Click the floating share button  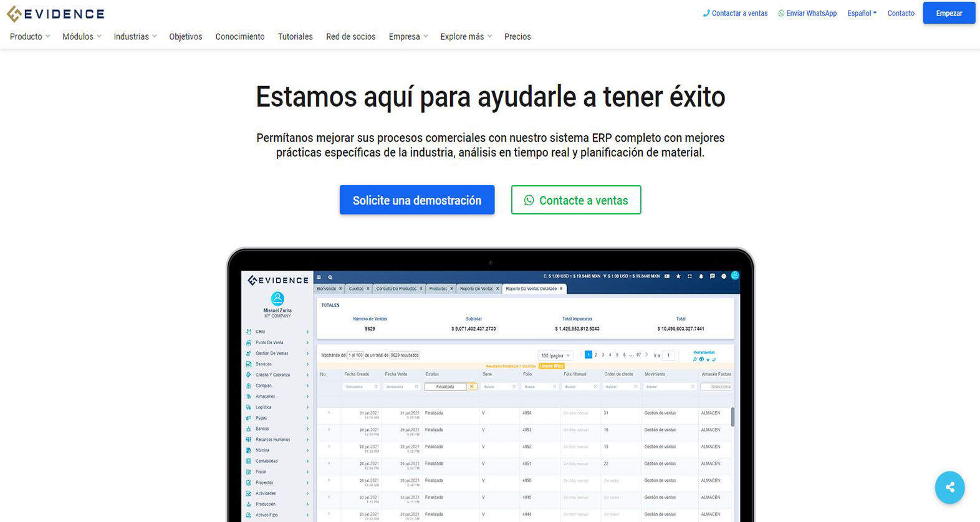point(949,487)
